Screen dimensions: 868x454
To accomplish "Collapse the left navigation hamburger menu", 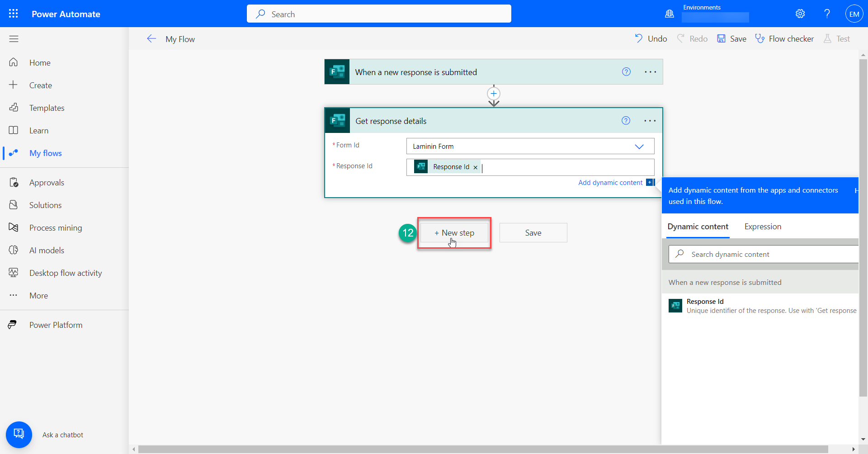I will tap(14, 39).
